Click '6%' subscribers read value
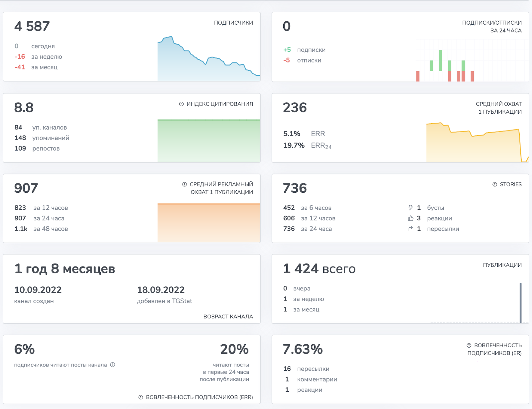The width and height of the screenshot is (532, 409). tap(24, 349)
